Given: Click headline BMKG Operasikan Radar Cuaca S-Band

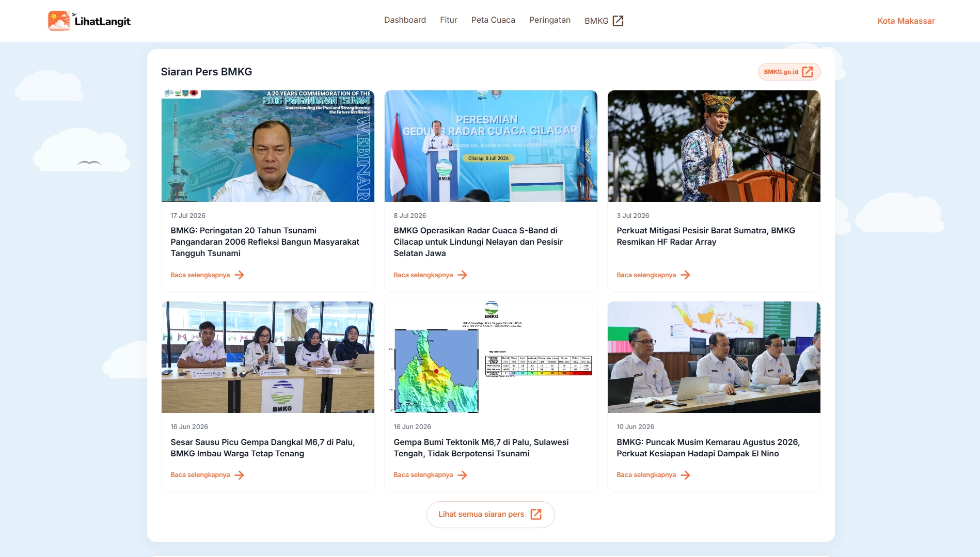Looking at the screenshot, I should click(478, 242).
